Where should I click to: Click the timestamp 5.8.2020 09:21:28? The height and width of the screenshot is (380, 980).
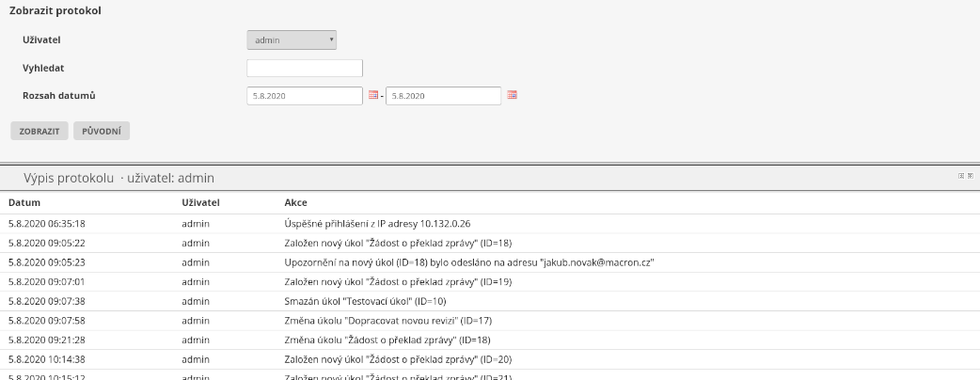point(46,340)
